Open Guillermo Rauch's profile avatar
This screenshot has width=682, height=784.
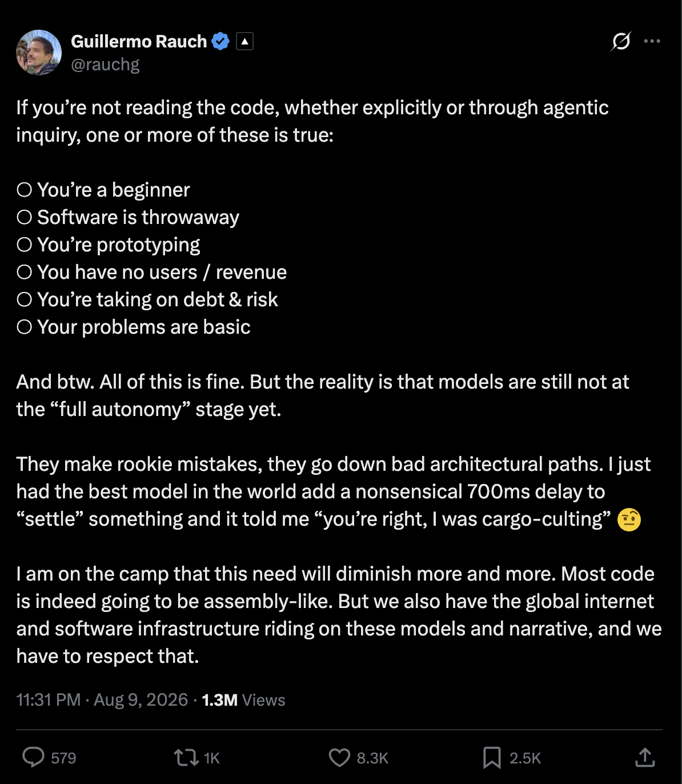click(x=39, y=53)
